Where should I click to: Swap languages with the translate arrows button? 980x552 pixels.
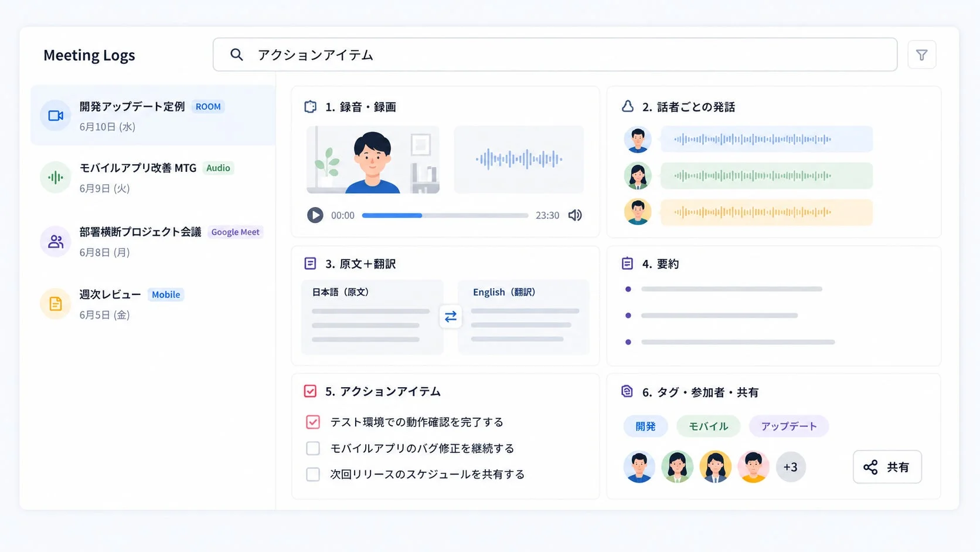[x=450, y=317]
